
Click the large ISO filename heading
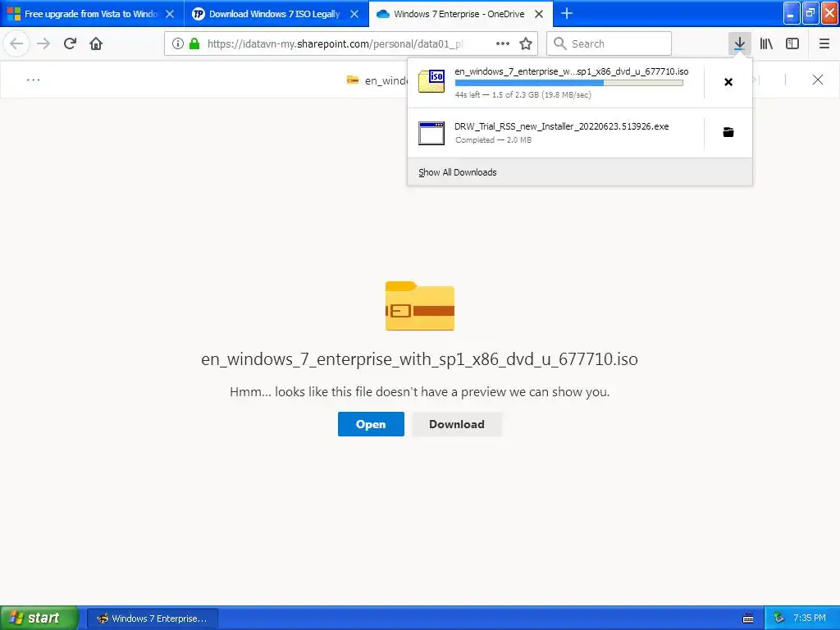click(419, 359)
